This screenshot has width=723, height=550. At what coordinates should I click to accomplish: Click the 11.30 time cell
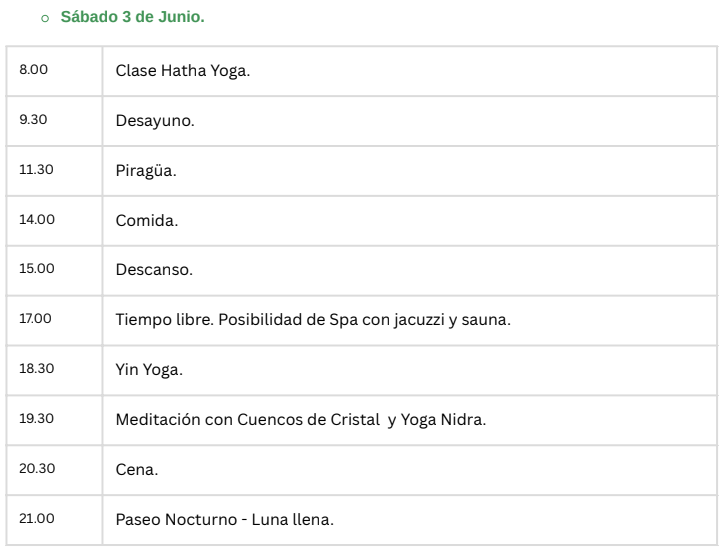tap(54, 171)
